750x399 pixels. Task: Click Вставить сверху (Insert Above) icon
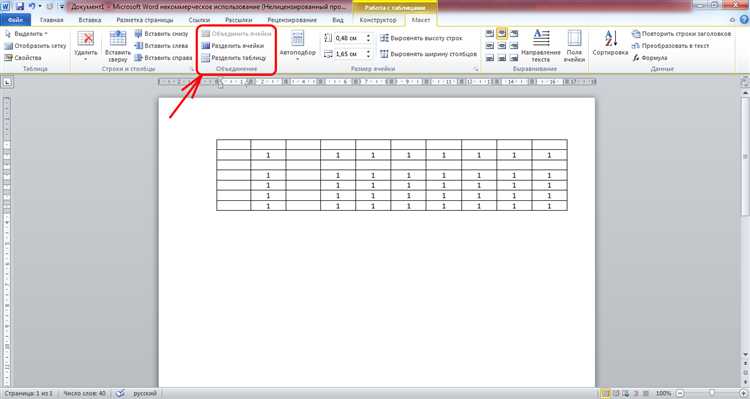118,46
